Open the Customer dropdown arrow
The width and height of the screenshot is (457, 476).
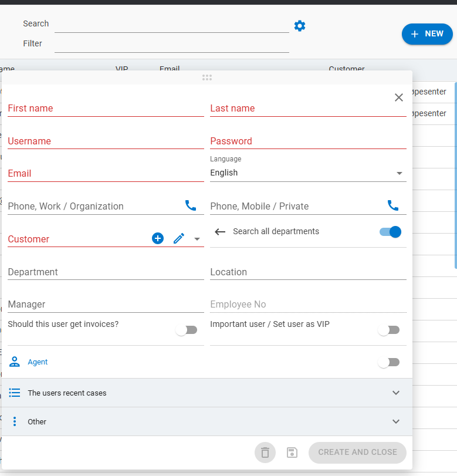(x=197, y=239)
